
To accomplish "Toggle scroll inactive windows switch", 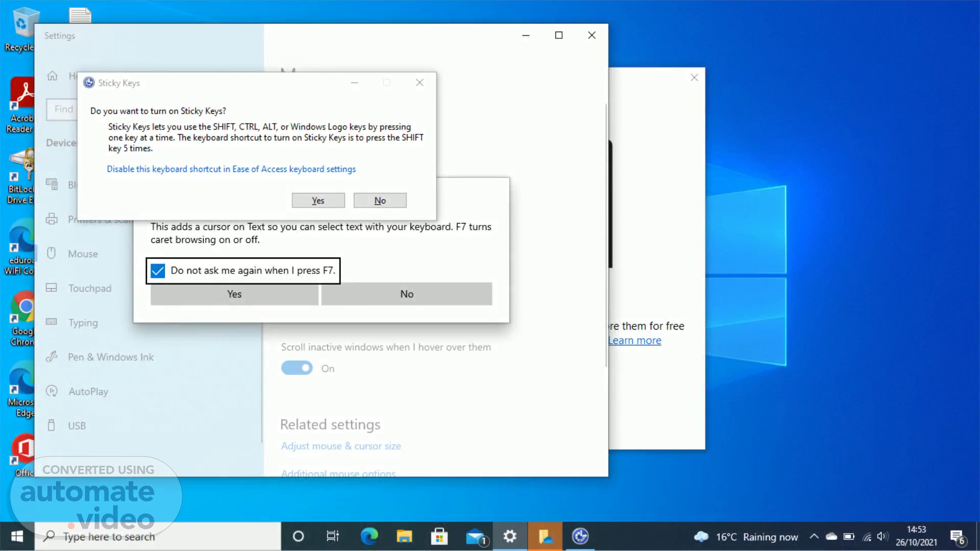I will click(297, 368).
